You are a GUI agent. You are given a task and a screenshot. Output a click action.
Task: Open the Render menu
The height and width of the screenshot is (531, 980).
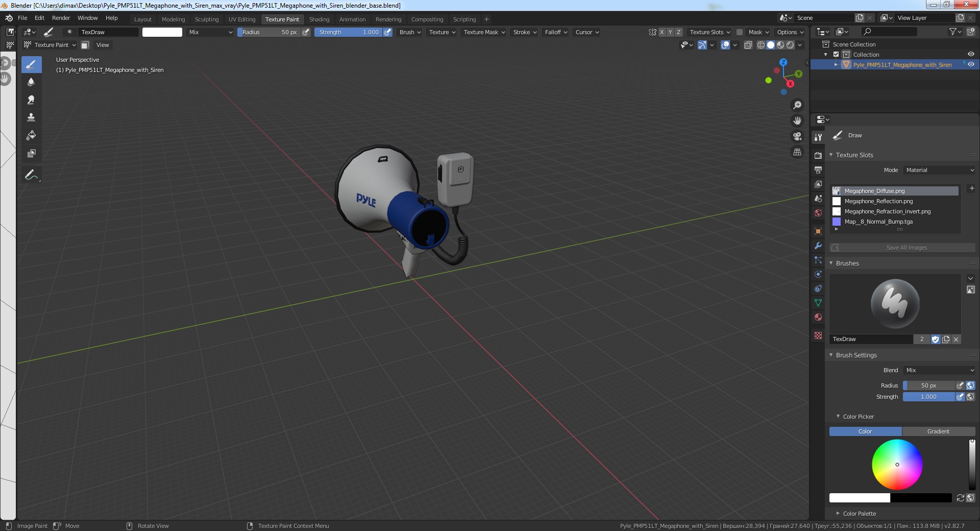click(61, 18)
